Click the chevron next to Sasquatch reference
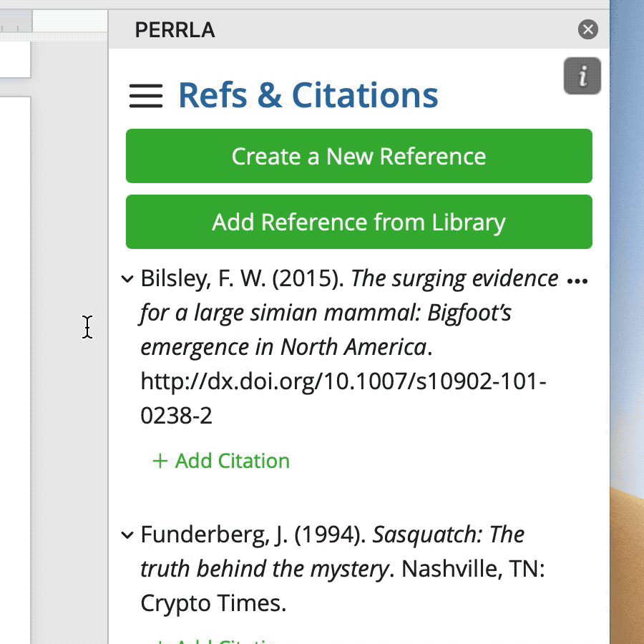Image resolution: width=644 pixels, height=644 pixels. (x=127, y=535)
